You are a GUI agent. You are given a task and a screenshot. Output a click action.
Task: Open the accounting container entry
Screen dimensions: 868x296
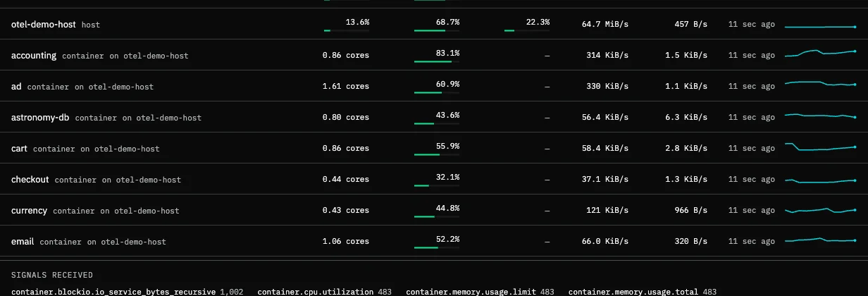coord(434,55)
